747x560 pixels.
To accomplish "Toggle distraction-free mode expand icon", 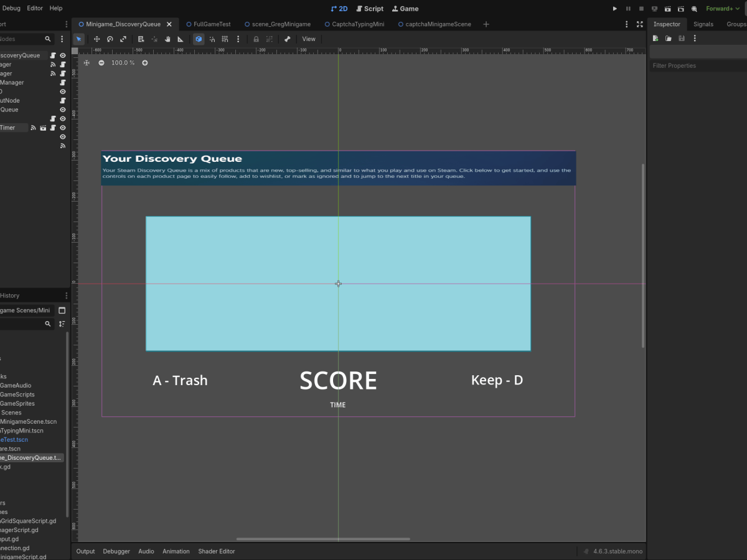I will point(640,24).
